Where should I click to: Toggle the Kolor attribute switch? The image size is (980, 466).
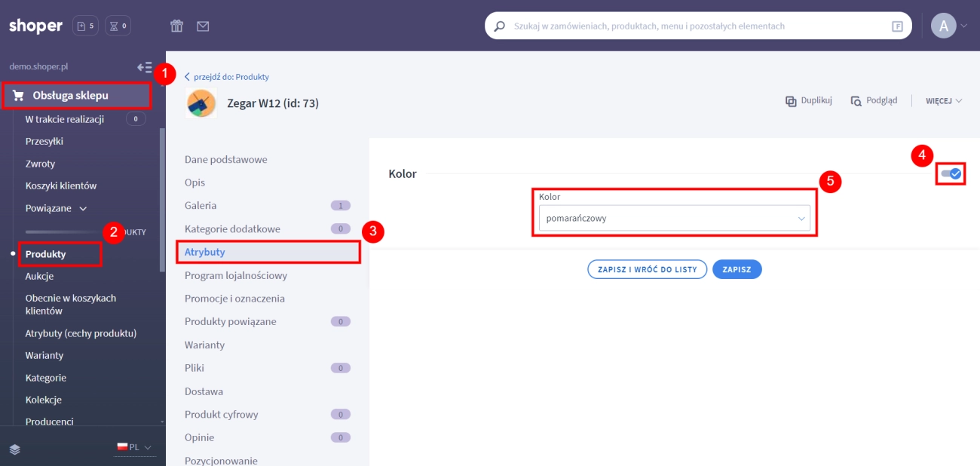pos(951,174)
